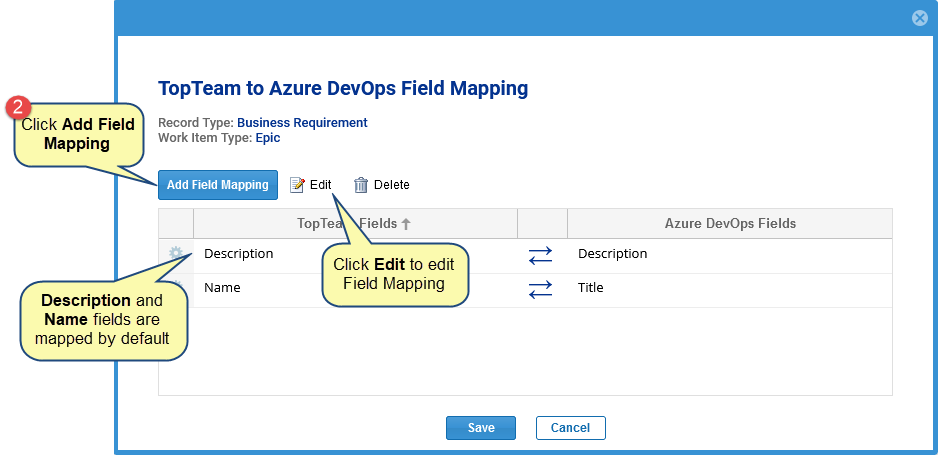The height and width of the screenshot is (455, 938).
Task: Click the Business Requirement record type text
Action: [x=302, y=123]
